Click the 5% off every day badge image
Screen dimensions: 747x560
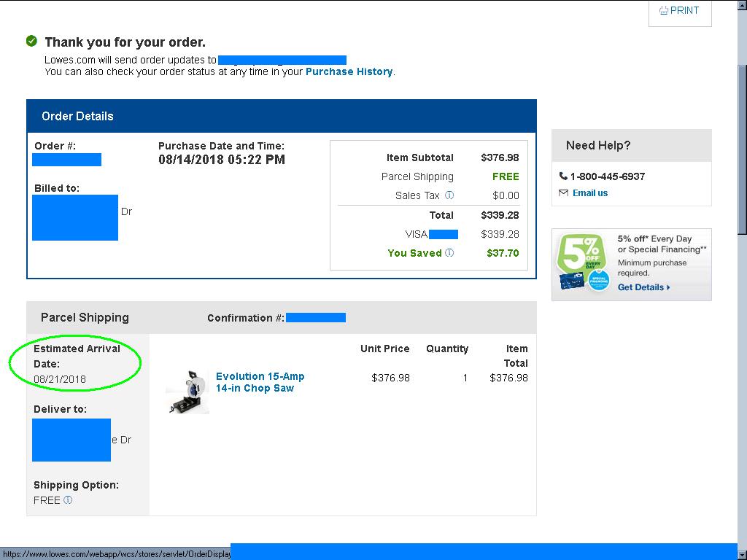tap(583, 263)
